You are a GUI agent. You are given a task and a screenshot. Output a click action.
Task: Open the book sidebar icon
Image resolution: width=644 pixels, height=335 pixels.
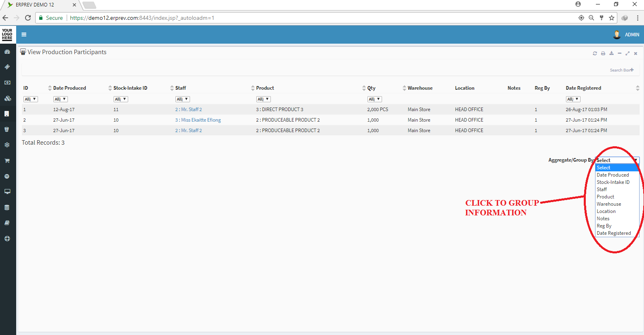7,223
